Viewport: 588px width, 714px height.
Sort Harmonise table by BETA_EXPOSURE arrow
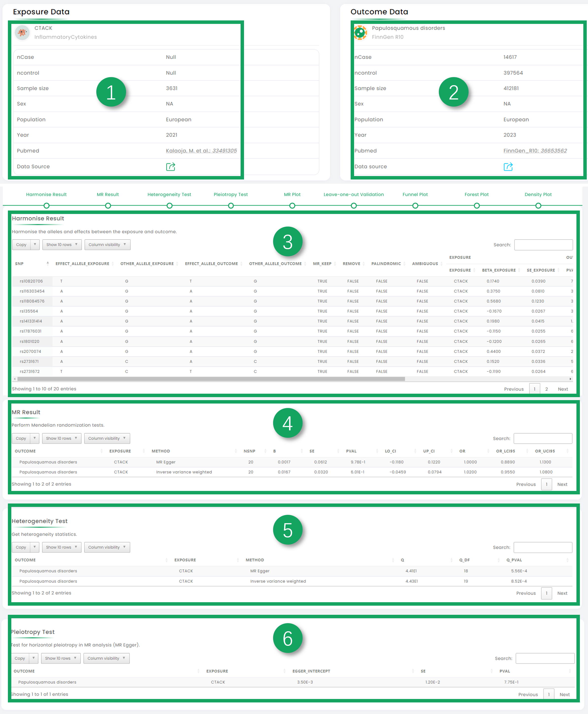coord(519,270)
